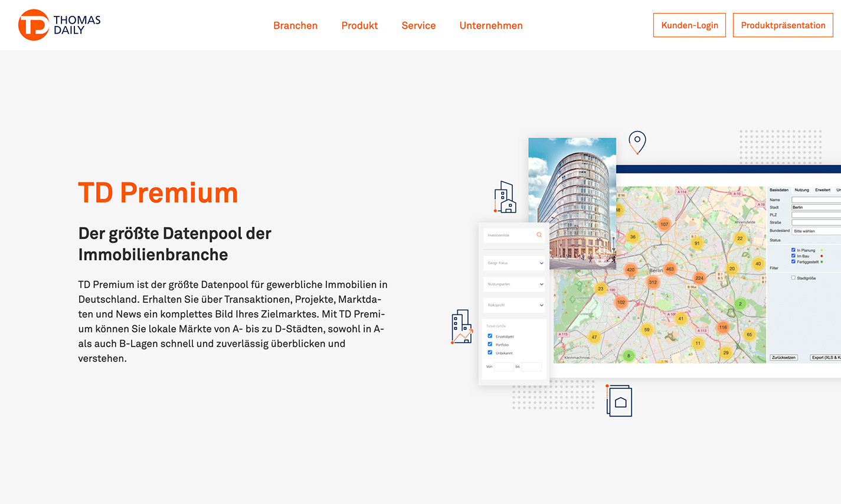Viewport: 841px width, 504px height.
Task: Click the Produktpräsentation button
Action: [x=783, y=25]
